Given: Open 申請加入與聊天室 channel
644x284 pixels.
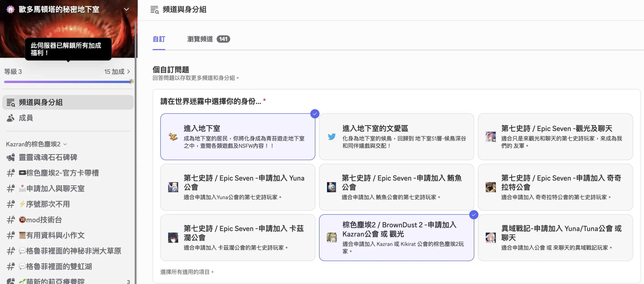Looking at the screenshot, I should point(68,188).
